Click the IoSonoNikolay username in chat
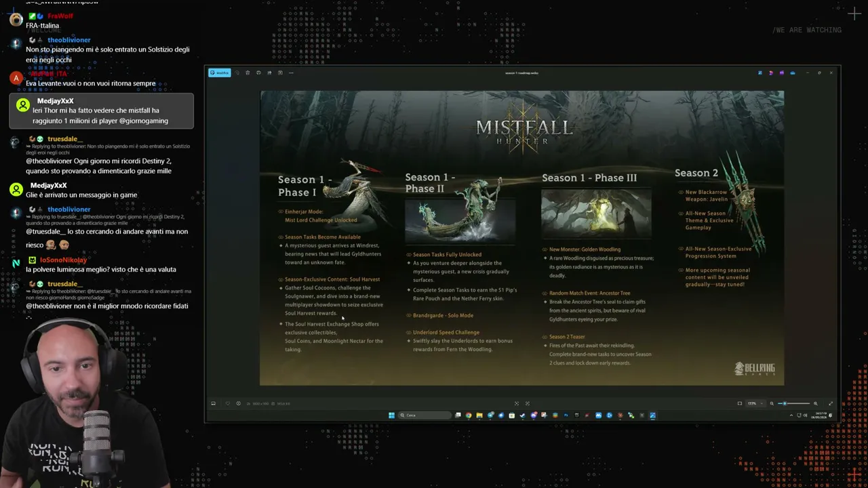The height and width of the screenshot is (488, 868). click(x=64, y=260)
